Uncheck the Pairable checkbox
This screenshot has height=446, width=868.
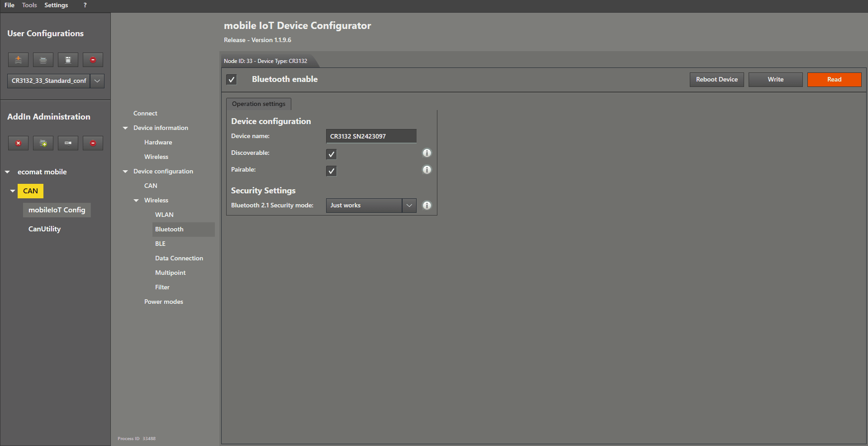[331, 171]
